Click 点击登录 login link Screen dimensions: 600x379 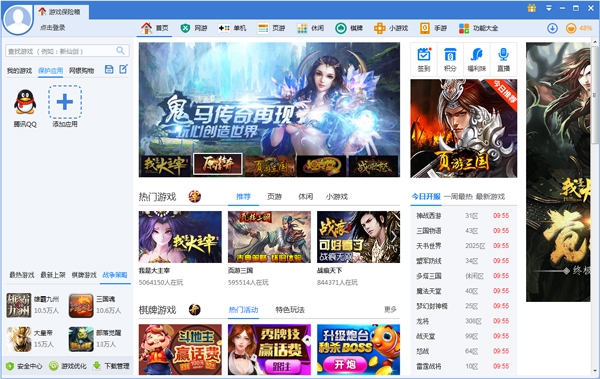click(53, 28)
